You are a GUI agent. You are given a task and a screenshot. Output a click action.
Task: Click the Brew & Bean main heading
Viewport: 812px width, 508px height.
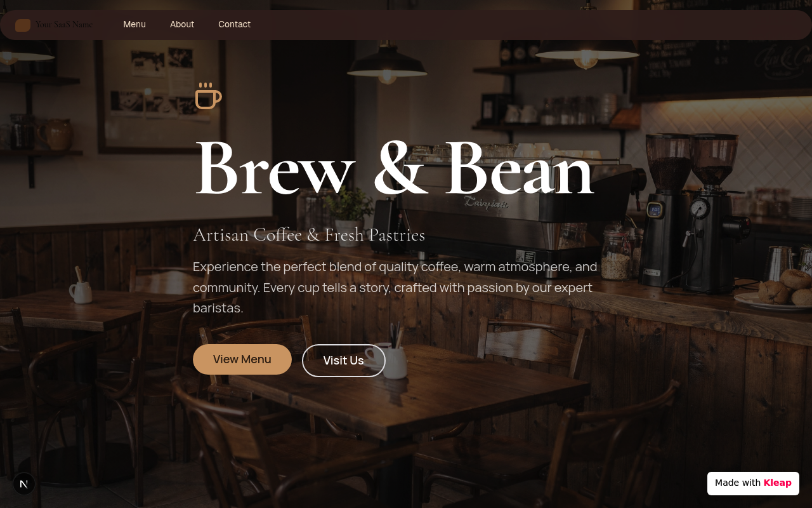[394, 168]
